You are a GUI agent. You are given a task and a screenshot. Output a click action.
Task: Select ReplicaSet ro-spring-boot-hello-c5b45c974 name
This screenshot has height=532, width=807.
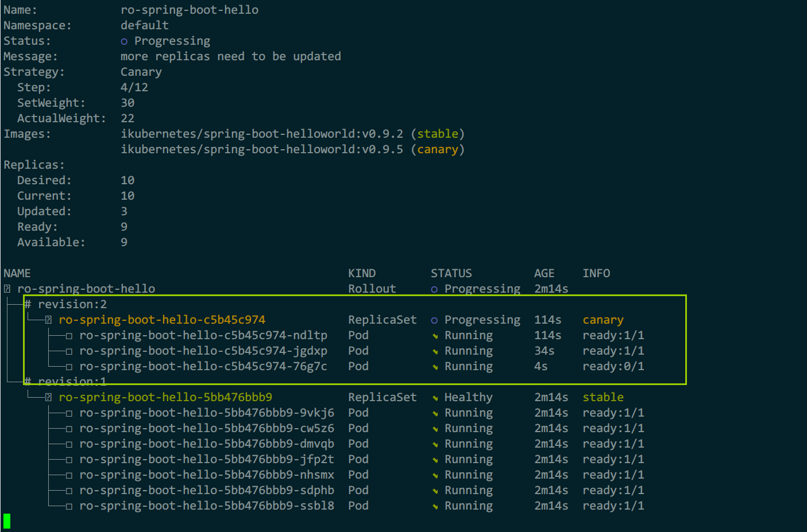(x=162, y=320)
